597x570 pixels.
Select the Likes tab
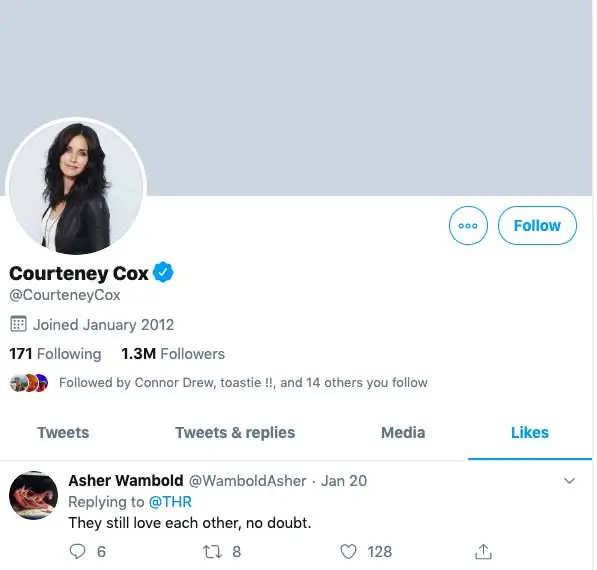pyautogui.click(x=530, y=433)
